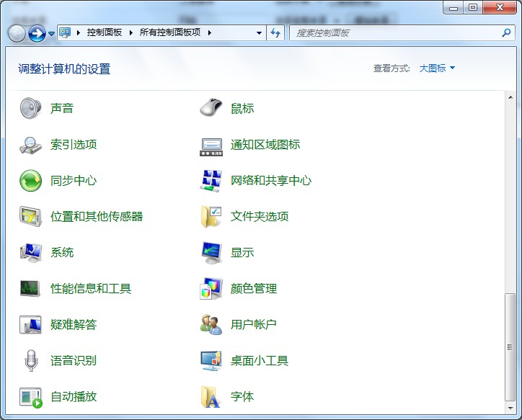The height and width of the screenshot is (420, 522).
Task: Click the control panel icon in address bar
Action: (65, 32)
